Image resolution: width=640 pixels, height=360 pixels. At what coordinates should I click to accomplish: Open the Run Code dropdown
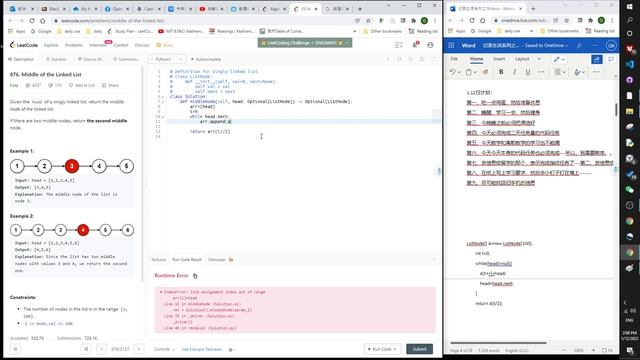382,349
